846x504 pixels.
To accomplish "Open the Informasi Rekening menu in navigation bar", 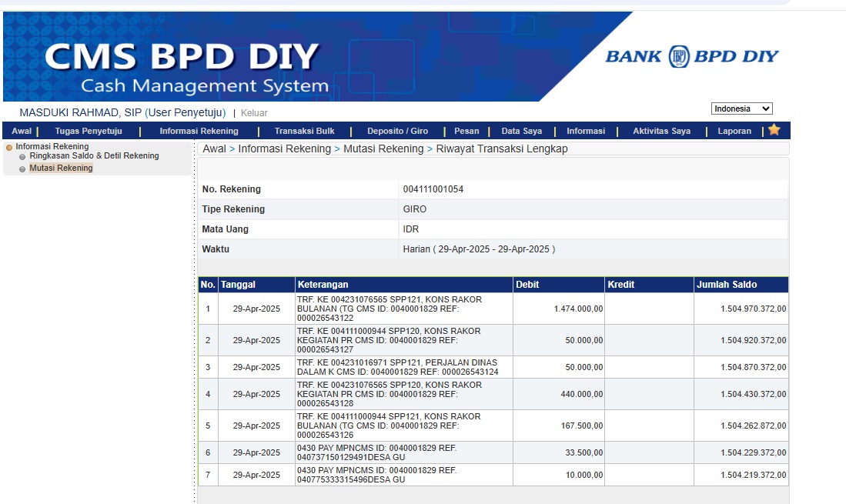I will (199, 131).
